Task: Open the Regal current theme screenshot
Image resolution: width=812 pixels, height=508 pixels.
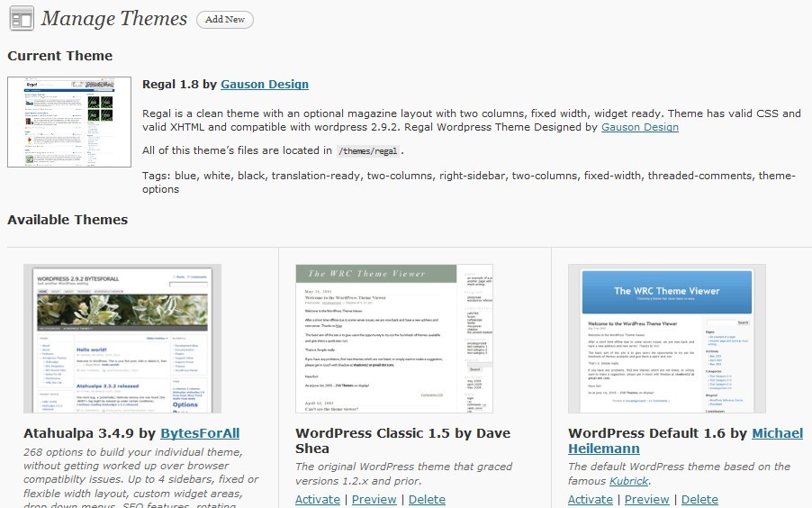Action: coord(69,122)
